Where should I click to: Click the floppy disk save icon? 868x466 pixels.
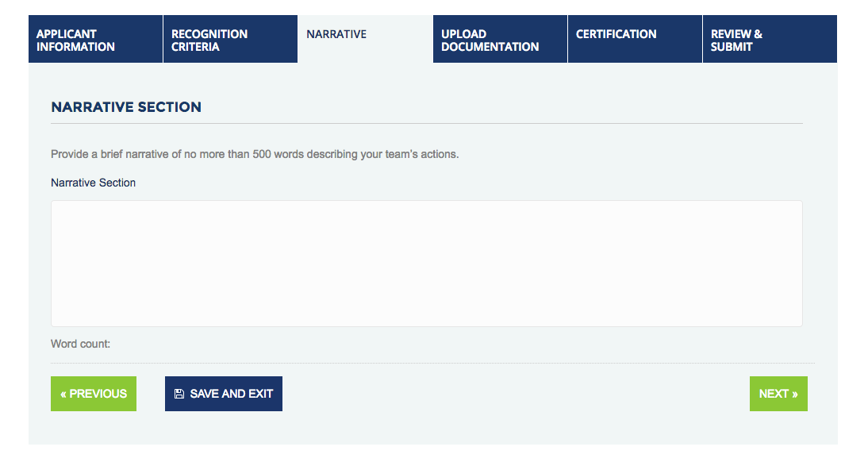(x=179, y=394)
